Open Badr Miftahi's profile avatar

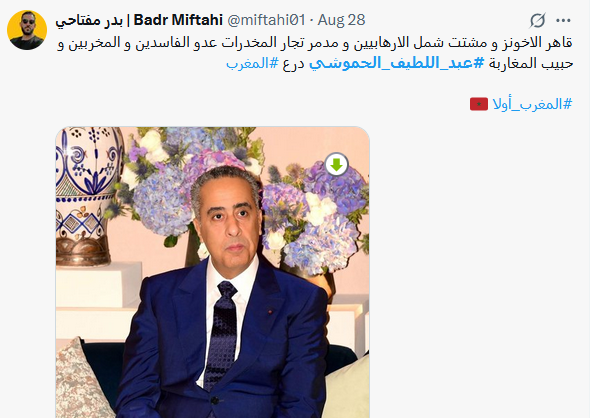click(27, 30)
